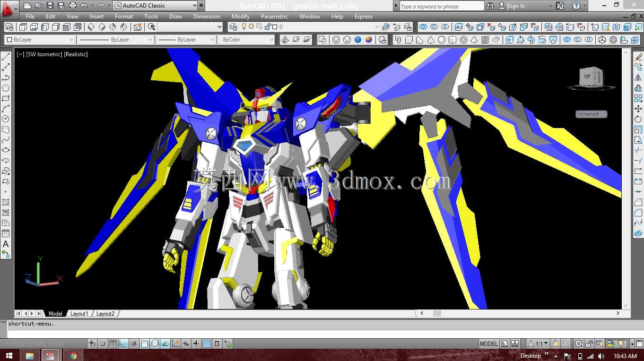Toggle Snap Mode in status bar

point(103,344)
